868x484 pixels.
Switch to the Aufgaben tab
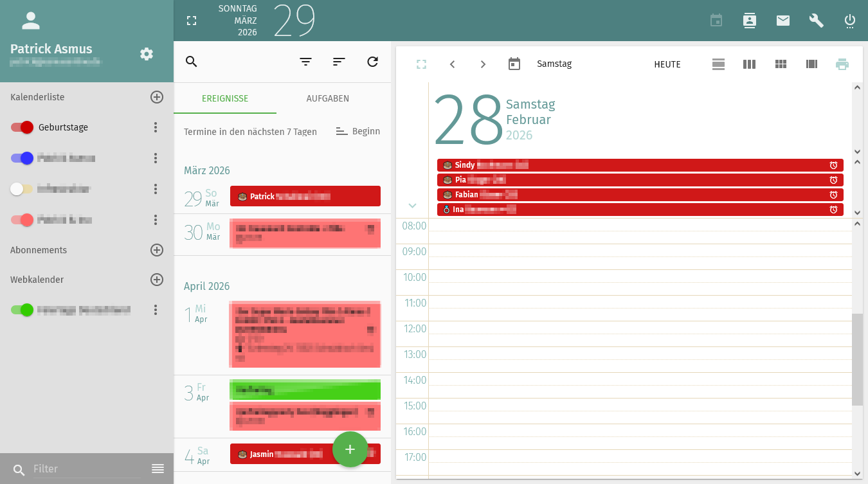tap(327, 98)
